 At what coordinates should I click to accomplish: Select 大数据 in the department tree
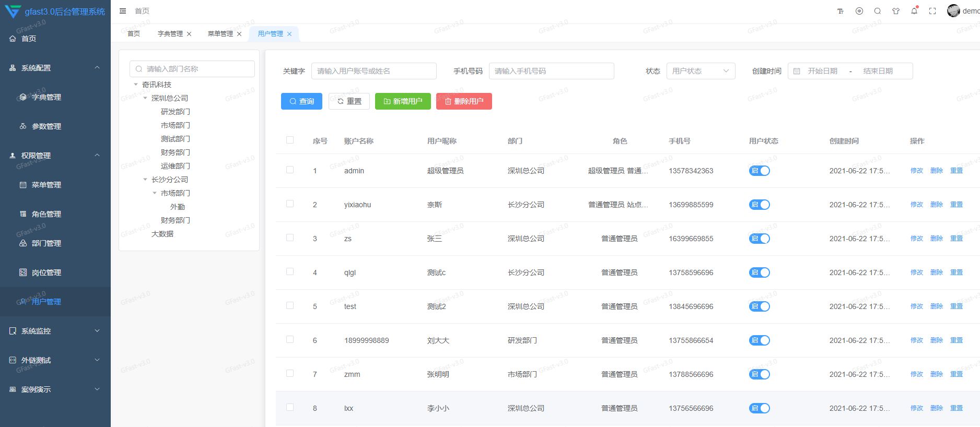pos(162,234)
